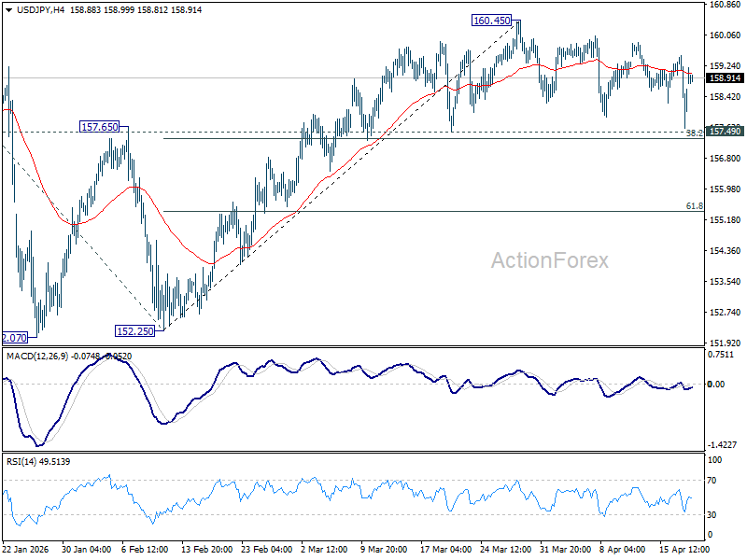The image size is (747, 560).
Task: Click the 100 RSI scale value
Action: (x=714, y=458)
